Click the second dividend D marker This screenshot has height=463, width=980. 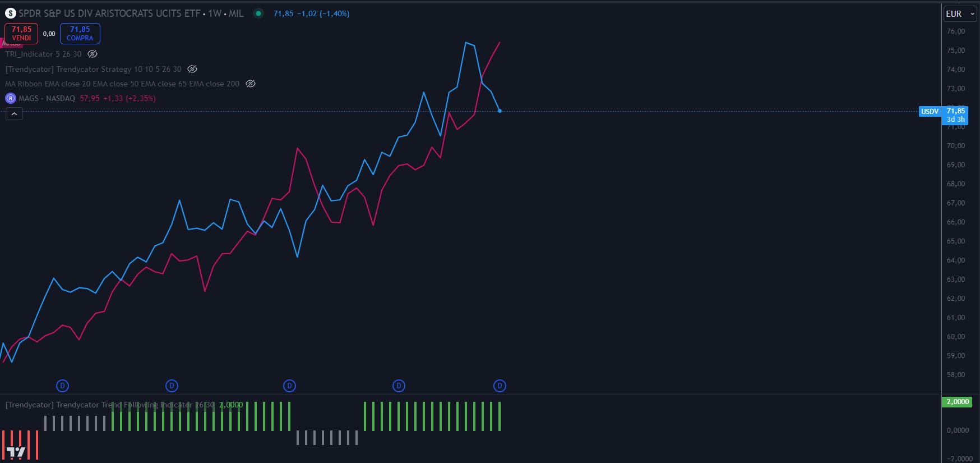[x=172, y=386]
